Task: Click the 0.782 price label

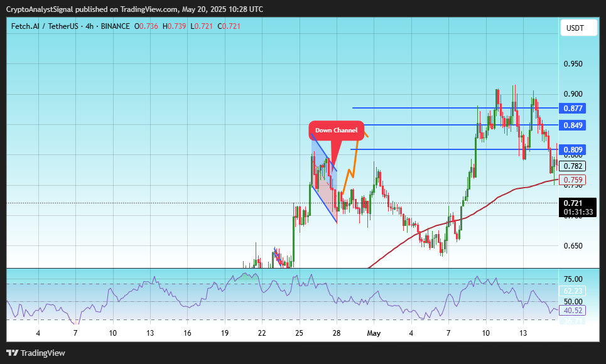Action: pos(573,166)
